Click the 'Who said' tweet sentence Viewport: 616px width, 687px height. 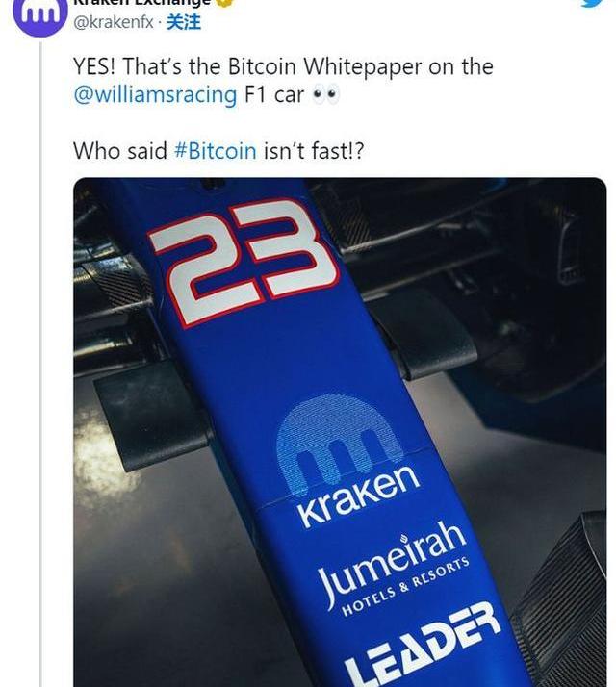(218, 151)
